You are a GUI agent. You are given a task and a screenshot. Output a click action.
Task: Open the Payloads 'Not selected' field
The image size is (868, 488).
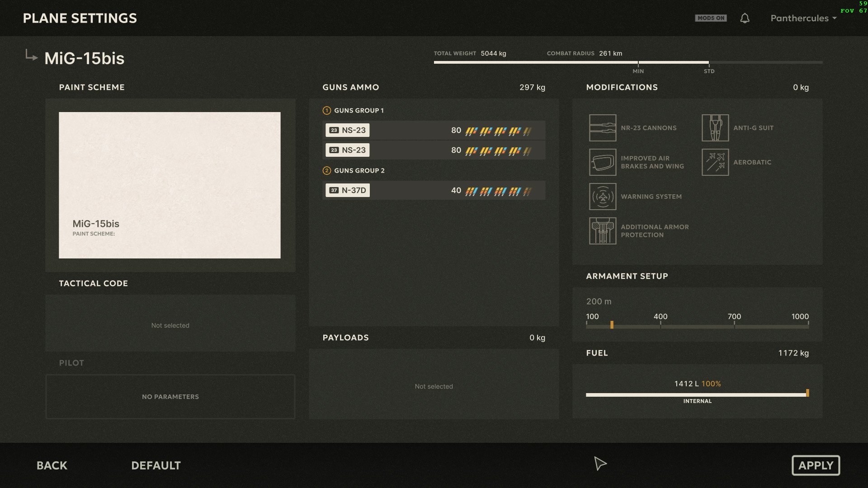434,384
